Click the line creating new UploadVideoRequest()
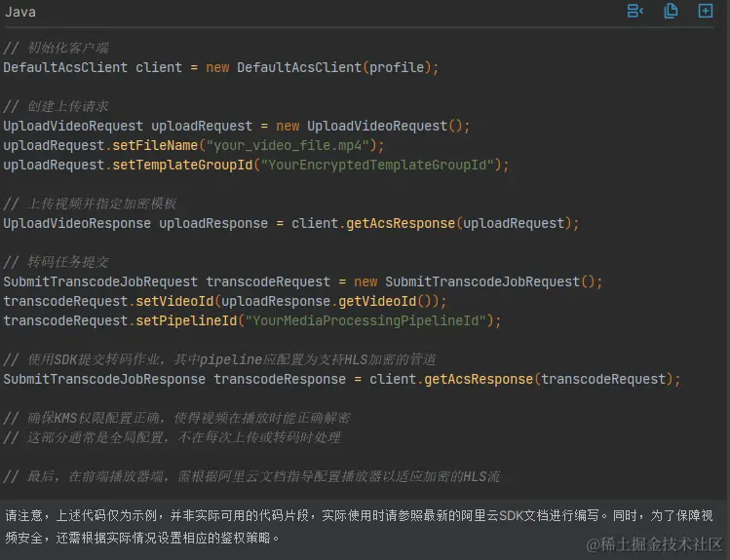The width and height of the screenshot is (730, 560). pyautogui.click(x=237, y=126)
